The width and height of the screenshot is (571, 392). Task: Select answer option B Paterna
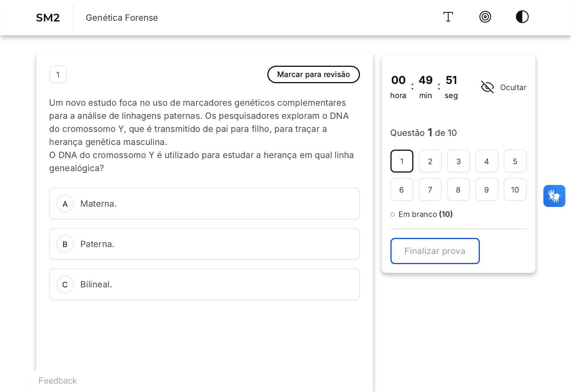point(204,244)
